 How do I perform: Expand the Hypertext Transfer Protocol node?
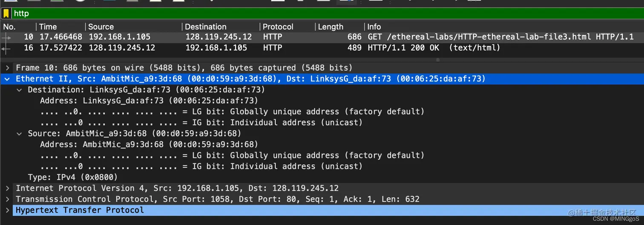7,210
